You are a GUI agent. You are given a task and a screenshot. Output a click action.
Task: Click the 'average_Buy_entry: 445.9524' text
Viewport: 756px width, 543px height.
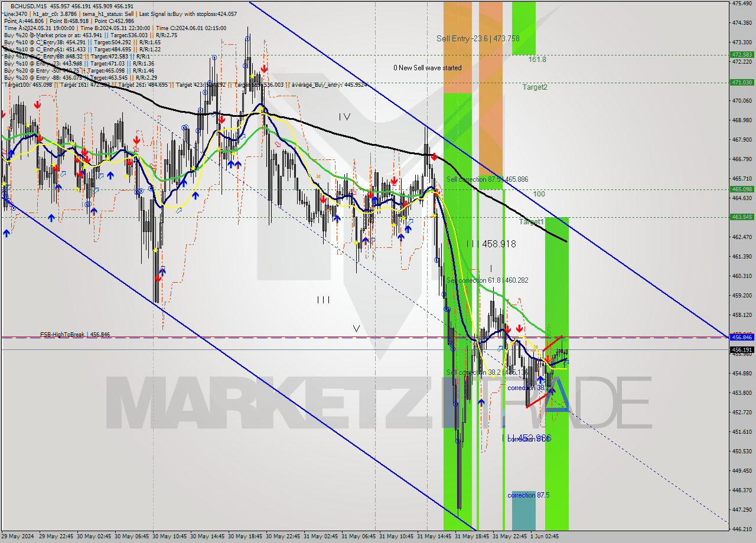click(328, 84)
